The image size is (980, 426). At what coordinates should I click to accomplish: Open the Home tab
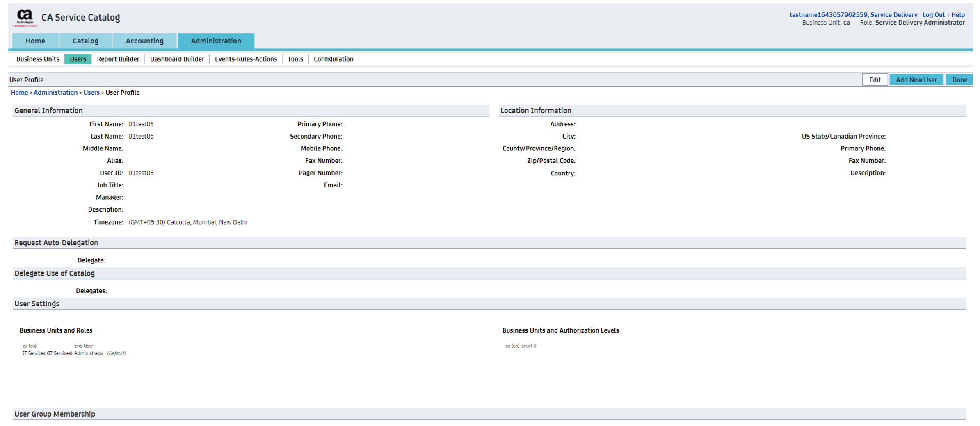tap(35, 41)
